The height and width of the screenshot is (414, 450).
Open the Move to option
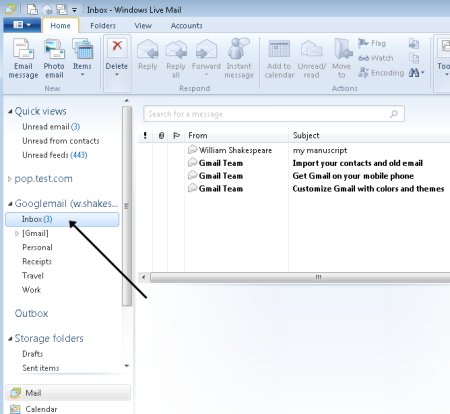click(342, 58)
